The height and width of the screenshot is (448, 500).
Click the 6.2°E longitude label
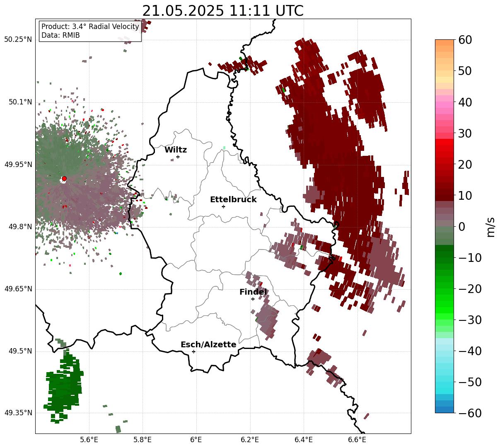click(x=250, y=440)
